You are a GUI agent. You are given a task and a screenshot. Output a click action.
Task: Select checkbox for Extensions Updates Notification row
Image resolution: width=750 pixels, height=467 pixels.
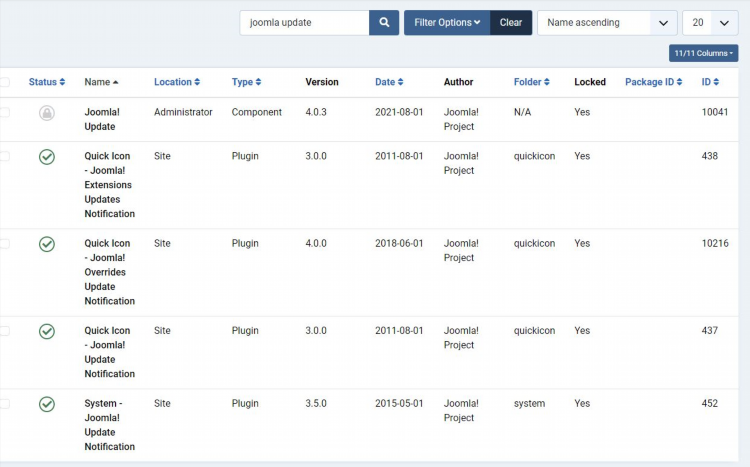pos(4,156)
